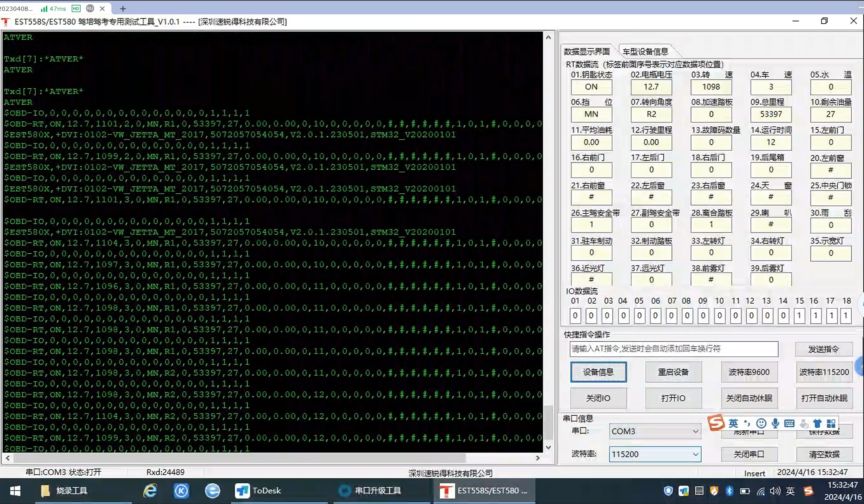Open Internet Explorer from taskbar
The image size is (864, 504).
(x=150, y=491)
